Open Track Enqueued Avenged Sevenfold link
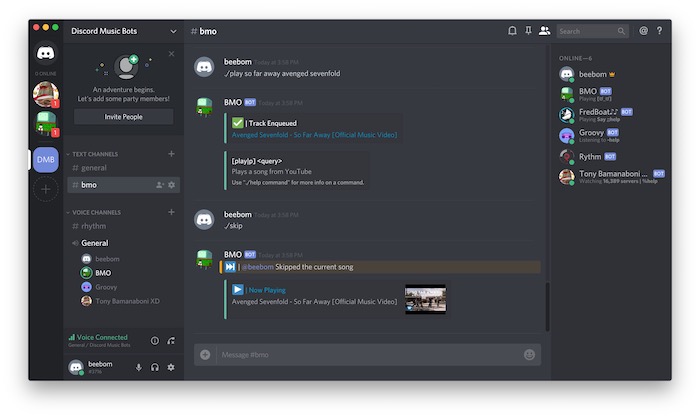 click(x=314, y=135)
